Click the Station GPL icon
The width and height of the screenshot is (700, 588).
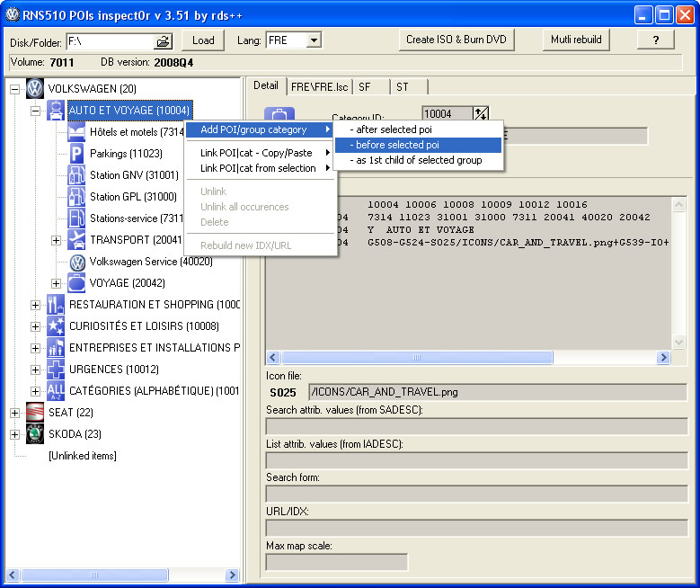click(x=77, y=197)
